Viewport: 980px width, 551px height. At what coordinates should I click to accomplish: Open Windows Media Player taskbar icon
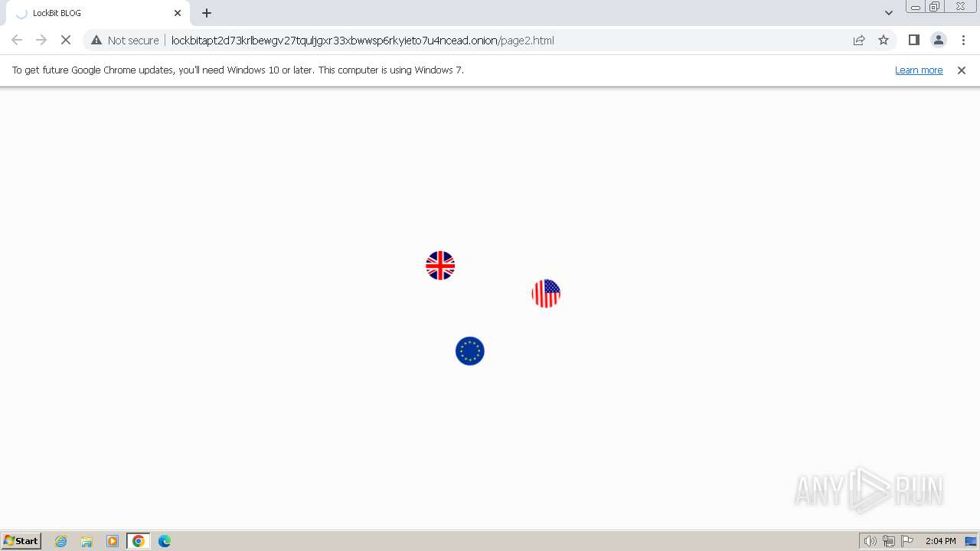[113, 541]
